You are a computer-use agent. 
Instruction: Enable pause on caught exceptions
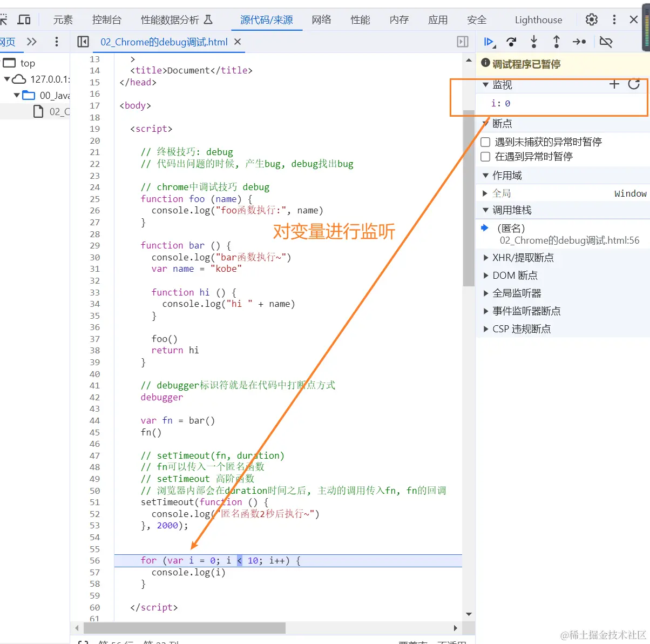(485, 157)
